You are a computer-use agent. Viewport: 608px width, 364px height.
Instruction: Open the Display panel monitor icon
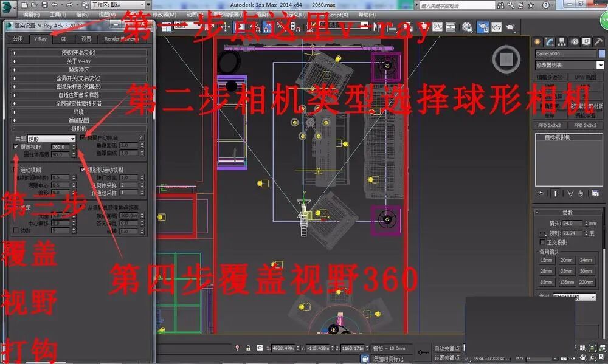tap(586, 42)
